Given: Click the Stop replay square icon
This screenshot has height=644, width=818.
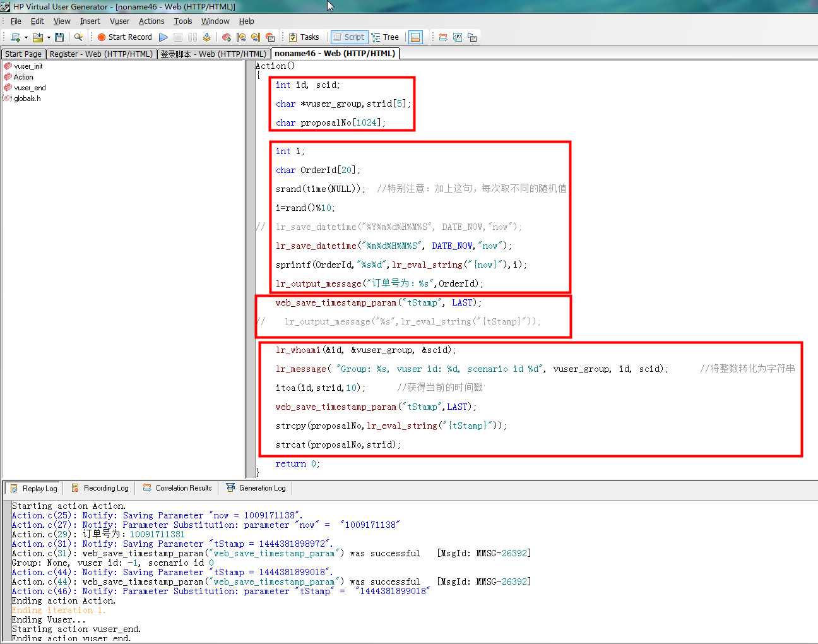Looking at the screenshot, I should click(178, 37).
